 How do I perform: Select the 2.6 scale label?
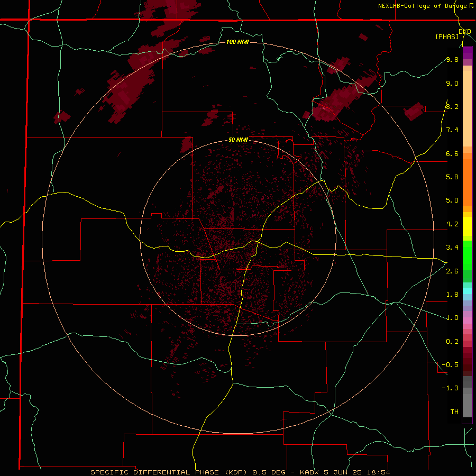coord(452,271)
